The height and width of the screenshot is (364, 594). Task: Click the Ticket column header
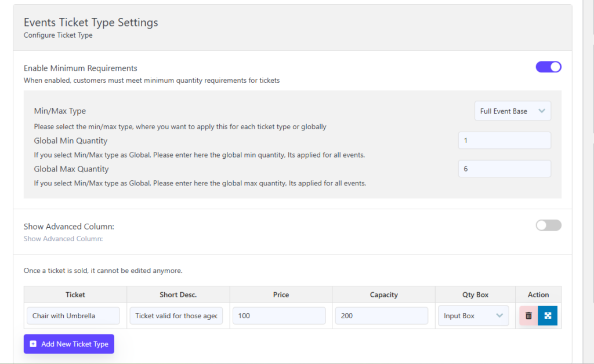[x=75, y=295]
